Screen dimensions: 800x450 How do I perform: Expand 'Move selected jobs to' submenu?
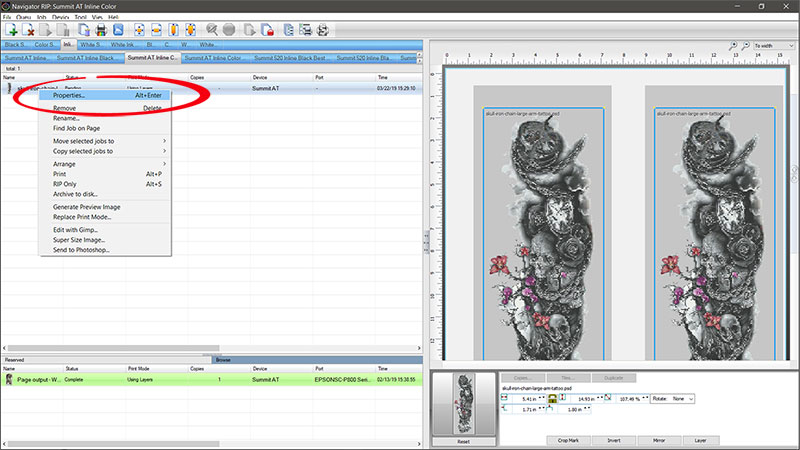click(x=106, y=141)
